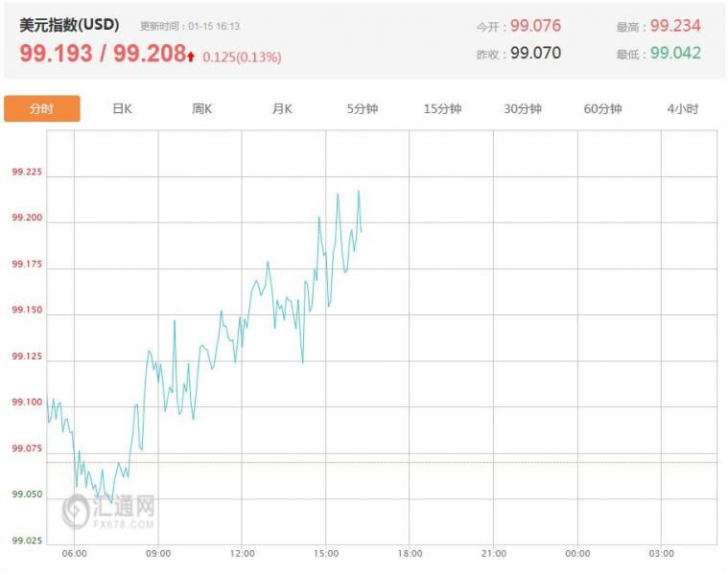View the 4小时 interval chart
Viewport: 728px width, 575px height.
[682, 109]
